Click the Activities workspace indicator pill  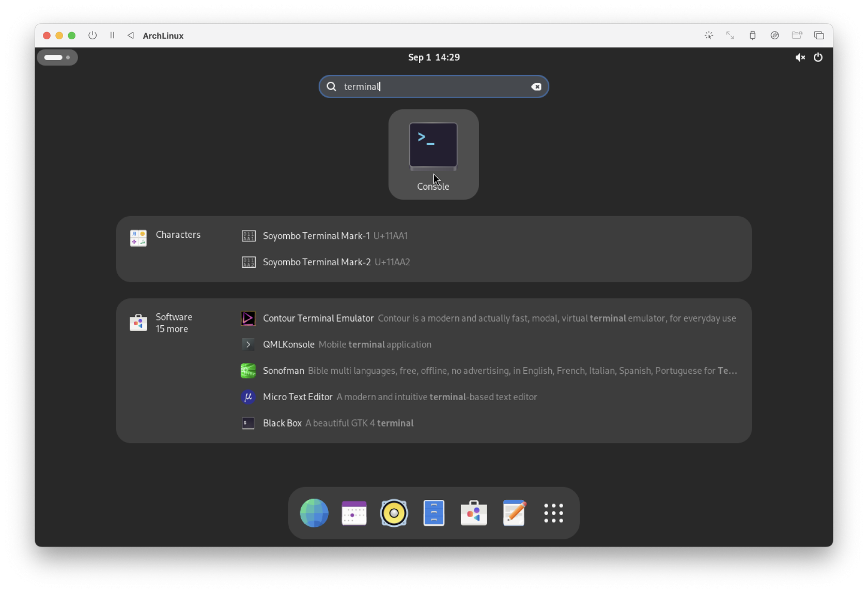pos(57,57)
